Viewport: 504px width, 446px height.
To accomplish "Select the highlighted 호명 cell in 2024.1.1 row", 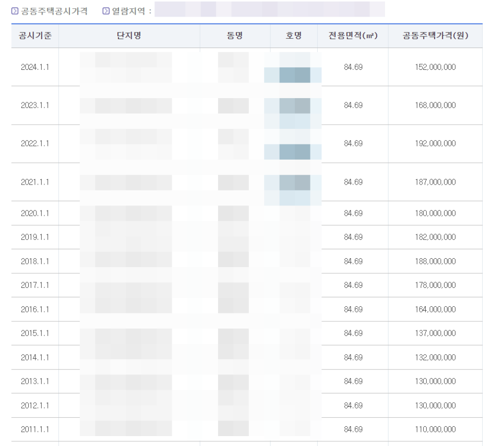I will [294, 75].
